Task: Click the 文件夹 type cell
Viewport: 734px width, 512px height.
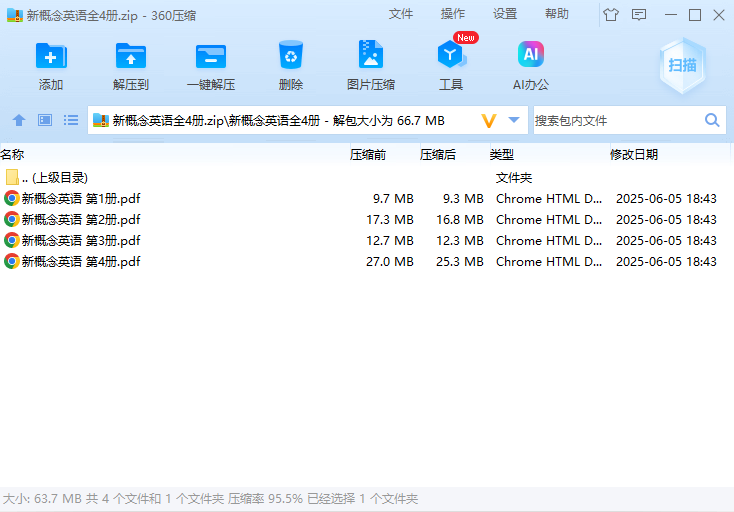Action: (514, 177)
